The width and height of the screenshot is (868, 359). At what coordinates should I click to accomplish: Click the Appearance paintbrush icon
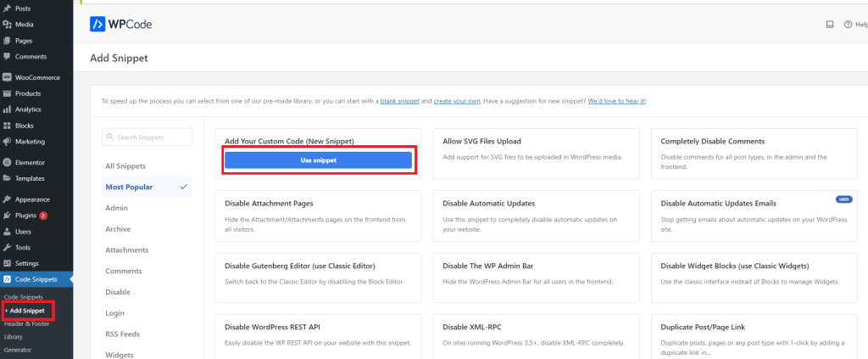point(7,199)
